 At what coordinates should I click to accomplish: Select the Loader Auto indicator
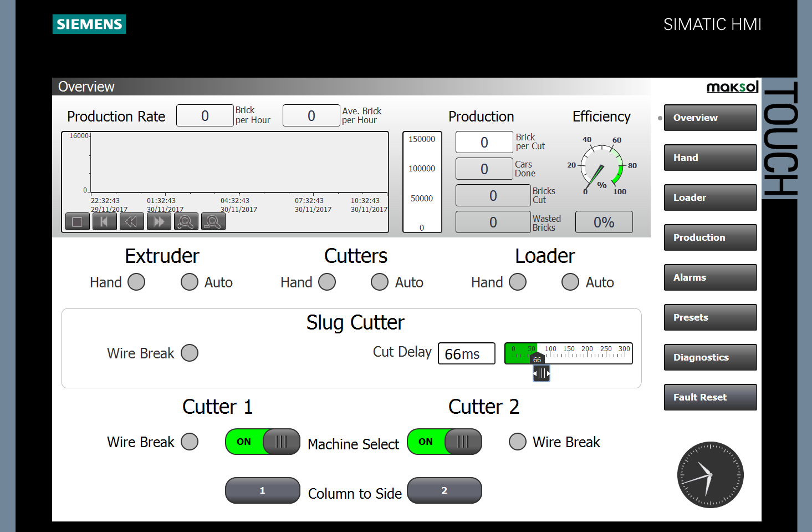[x=570, y=282]
